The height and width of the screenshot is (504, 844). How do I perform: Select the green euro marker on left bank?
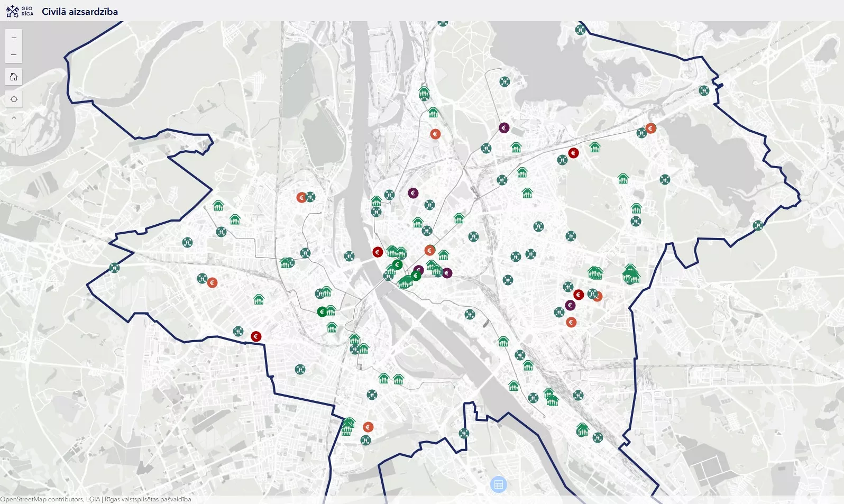[322, 311]
